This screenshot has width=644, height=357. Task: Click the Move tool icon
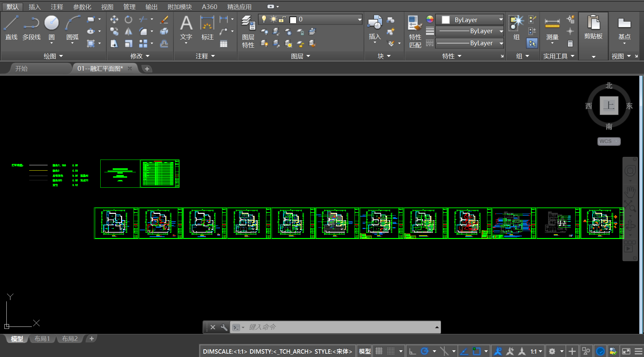114,19
